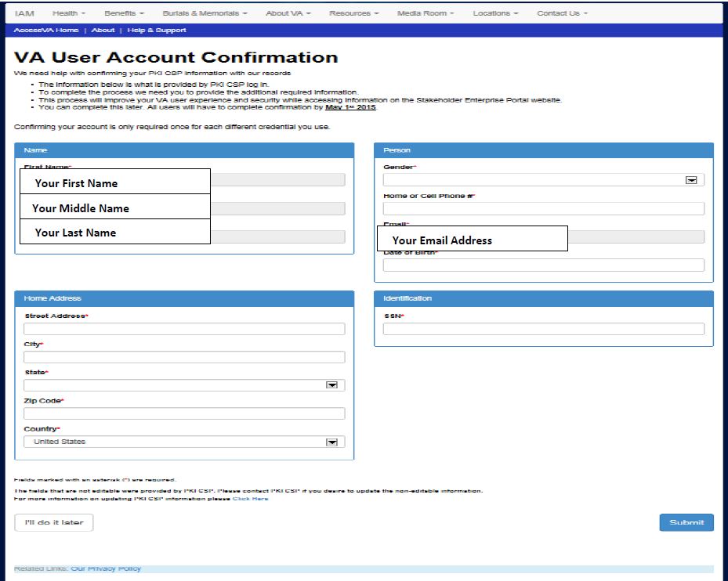Go to AccessVA Home link

46,31
